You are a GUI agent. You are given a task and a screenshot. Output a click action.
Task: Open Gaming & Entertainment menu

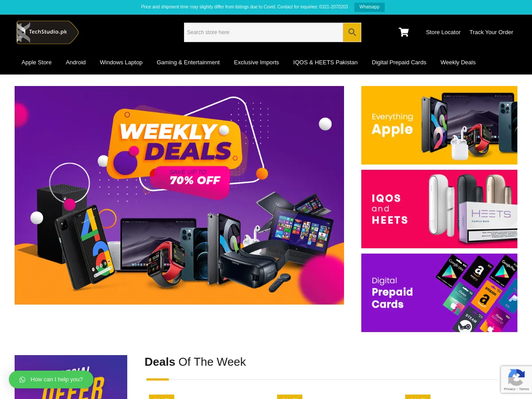point(188,63)
